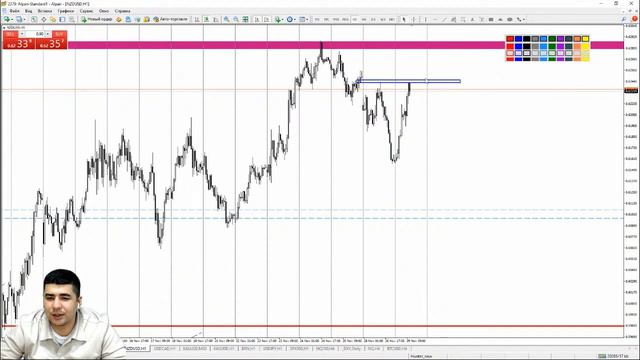Toggle Chart Shift from right edge
The width and height of the screenshot is (640, 360).
tap(266, 19)
